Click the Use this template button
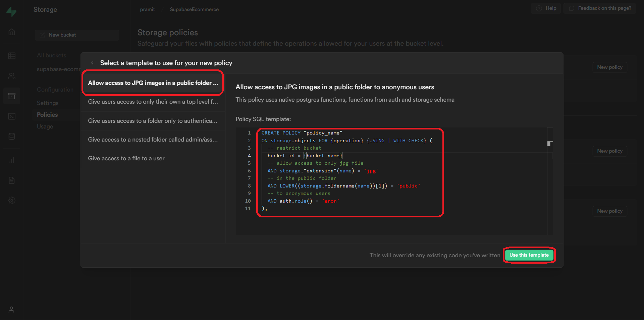Viewport: 644px width, 320px height. tap(529, 255)
